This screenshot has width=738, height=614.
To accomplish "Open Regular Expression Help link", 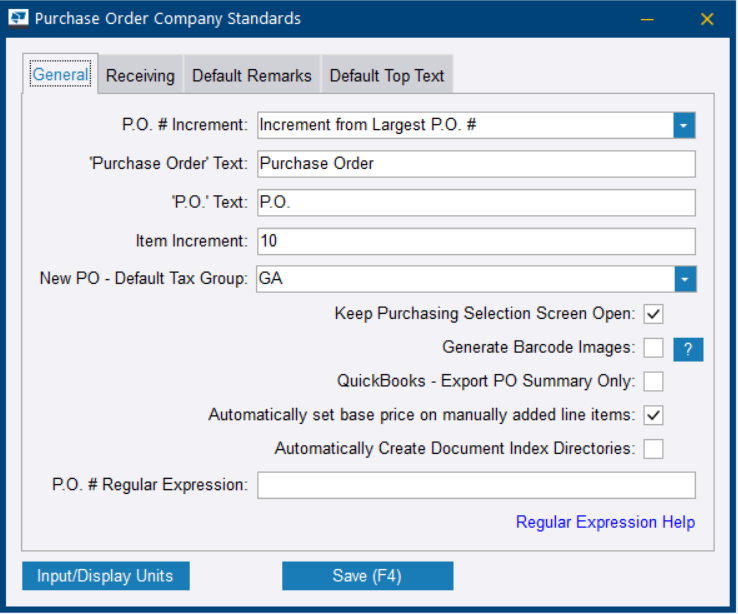I will tap(605, 522).
